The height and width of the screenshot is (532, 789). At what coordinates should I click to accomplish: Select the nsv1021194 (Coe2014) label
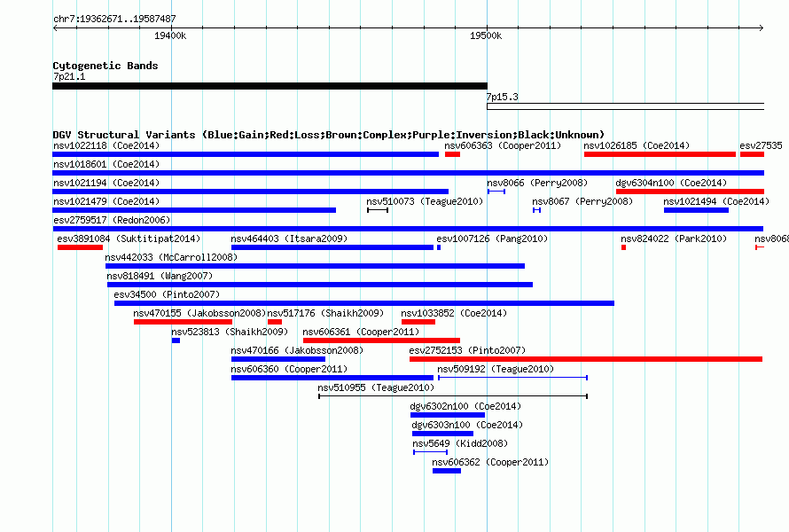pos(106,183)
